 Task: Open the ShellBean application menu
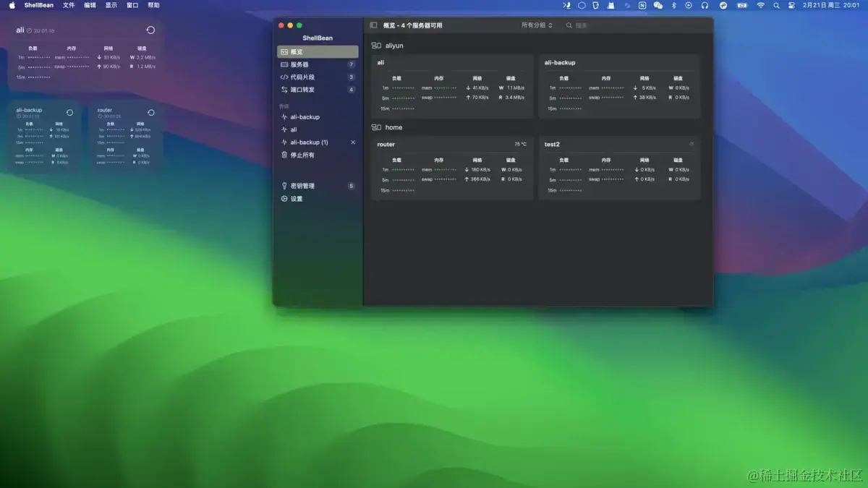coord(38,5)
